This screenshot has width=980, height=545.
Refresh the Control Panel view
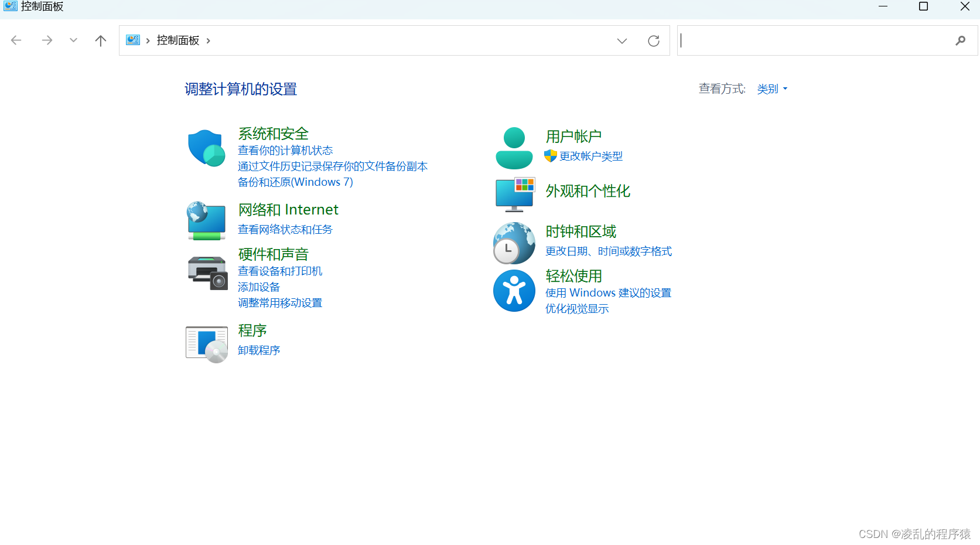click(x=654, y=40)
